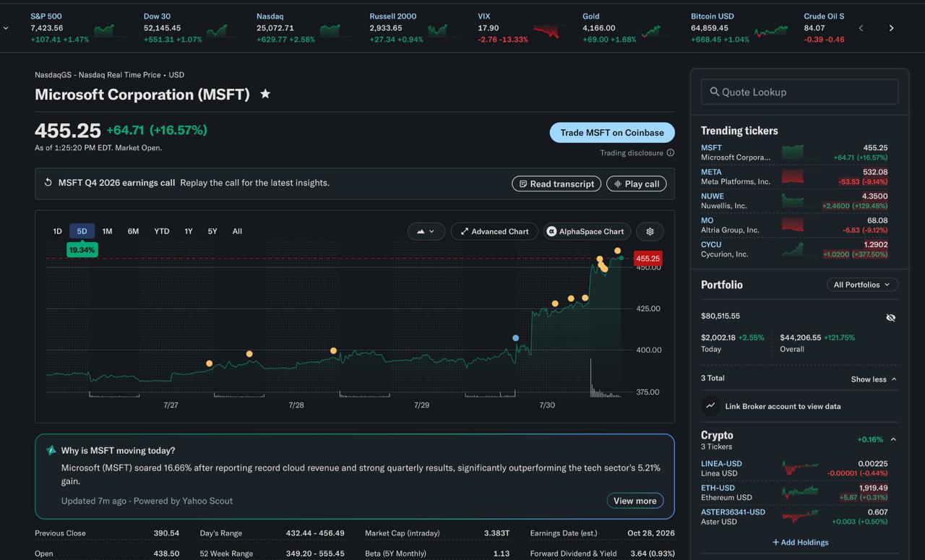Click the Quote Lookup search field

(x=799, y=92)
